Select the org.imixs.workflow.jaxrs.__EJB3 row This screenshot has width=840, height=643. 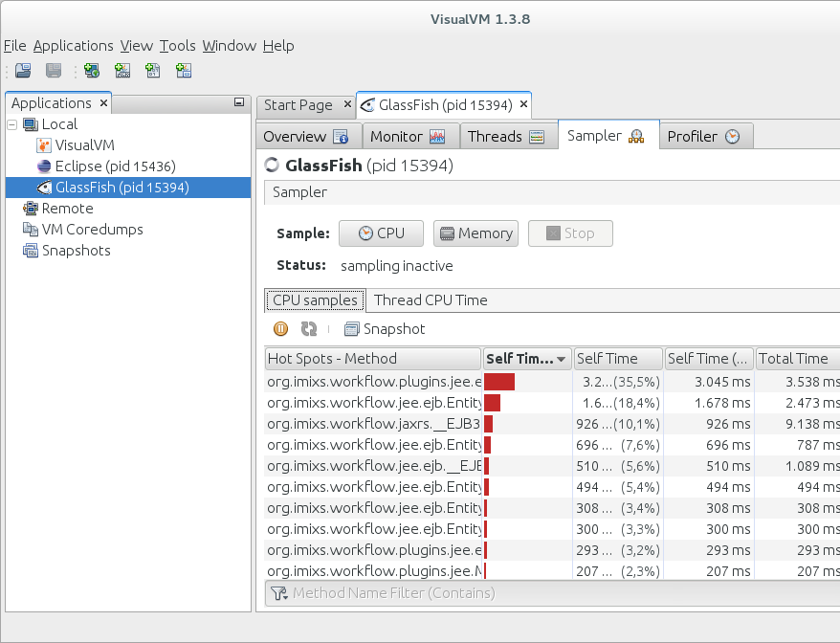tap(552, 425)
